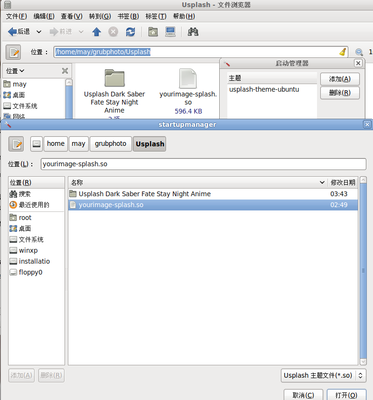Open the 帮助(H) menu
Screen dimensions: 373x400
[x=184, y=16]
